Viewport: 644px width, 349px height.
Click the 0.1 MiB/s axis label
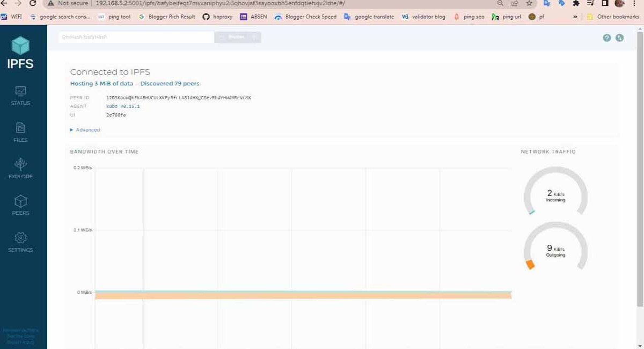point(83,230)
